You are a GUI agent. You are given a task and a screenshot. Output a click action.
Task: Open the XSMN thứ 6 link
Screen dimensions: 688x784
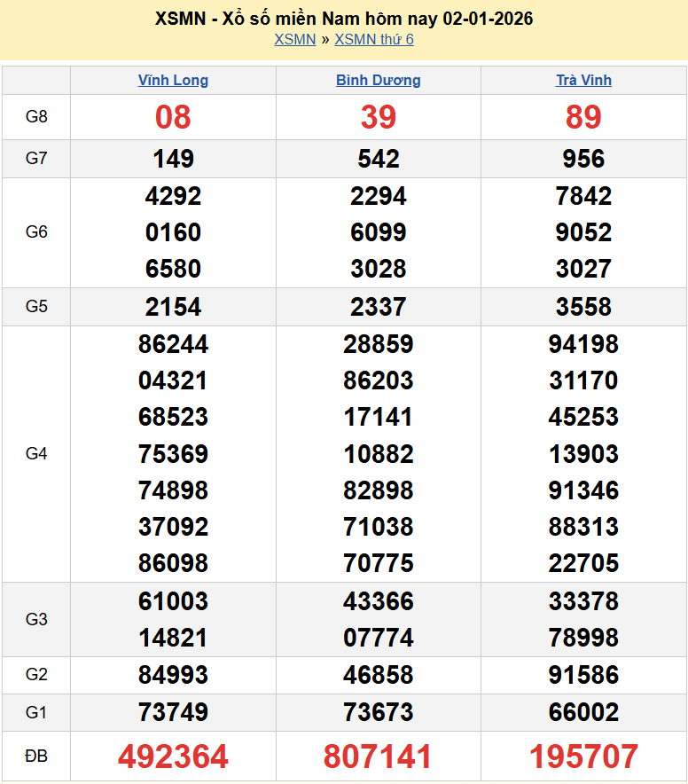coord(373,39)
